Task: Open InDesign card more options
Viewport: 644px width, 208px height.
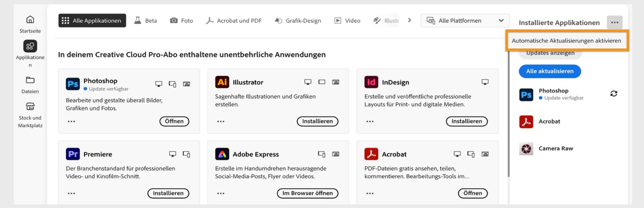Action: point(370,121)
